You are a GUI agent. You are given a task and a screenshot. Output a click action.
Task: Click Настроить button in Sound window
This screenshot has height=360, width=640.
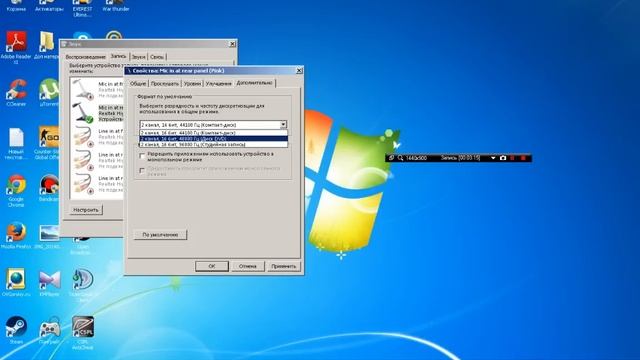(x=86, y=210)
